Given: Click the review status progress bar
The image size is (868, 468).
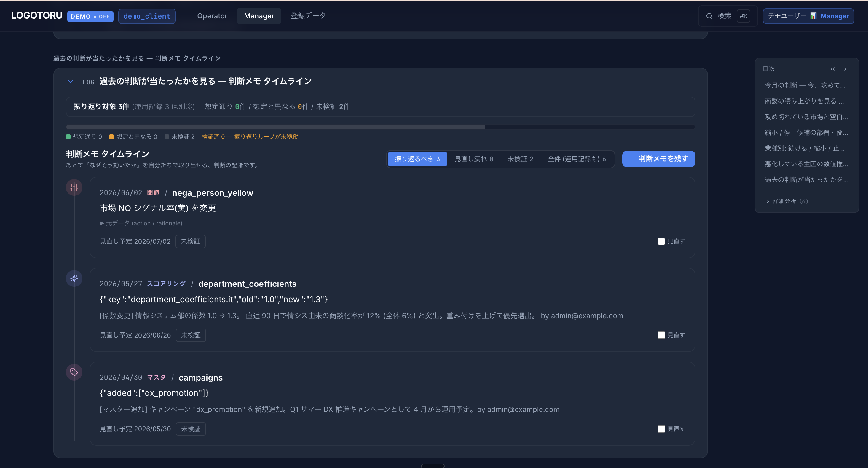Looking at the screenshot, I should 380,127.
